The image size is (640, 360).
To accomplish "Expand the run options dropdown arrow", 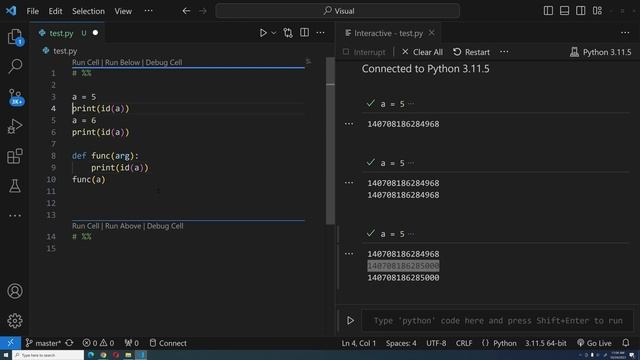I will (x=274, y=33).
